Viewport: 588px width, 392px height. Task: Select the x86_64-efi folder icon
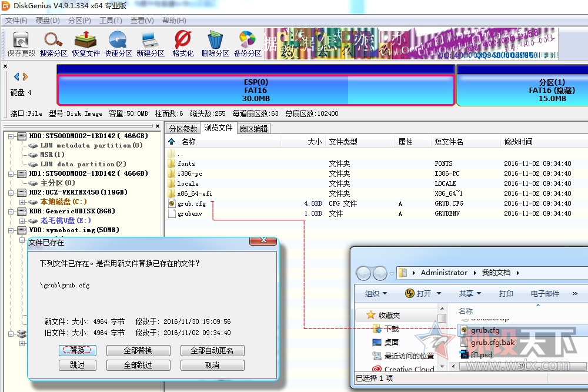click(x=171, y=193)
